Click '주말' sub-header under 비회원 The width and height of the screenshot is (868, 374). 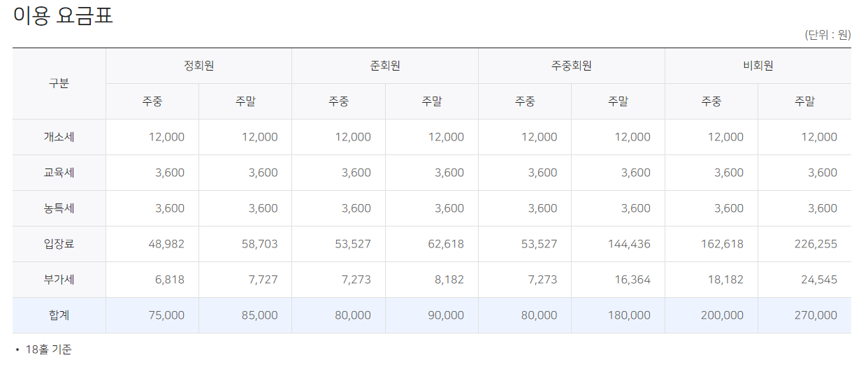point(804,101)
